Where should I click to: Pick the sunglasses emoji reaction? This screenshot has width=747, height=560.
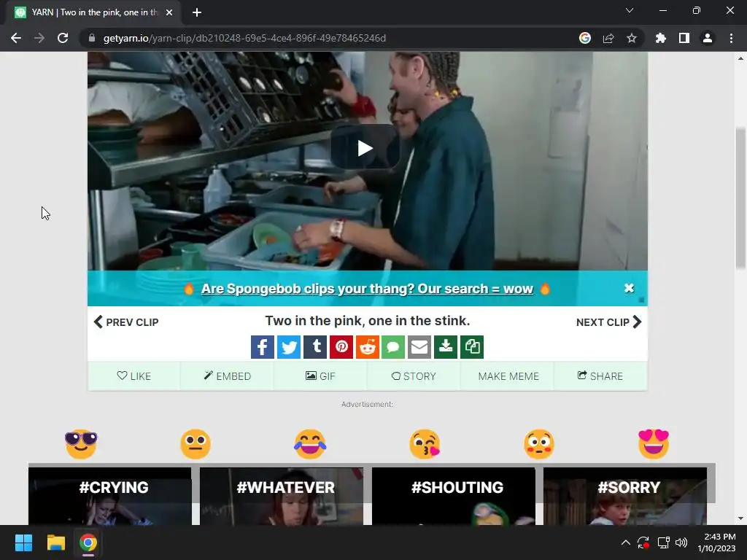click(x=81, y=444)
